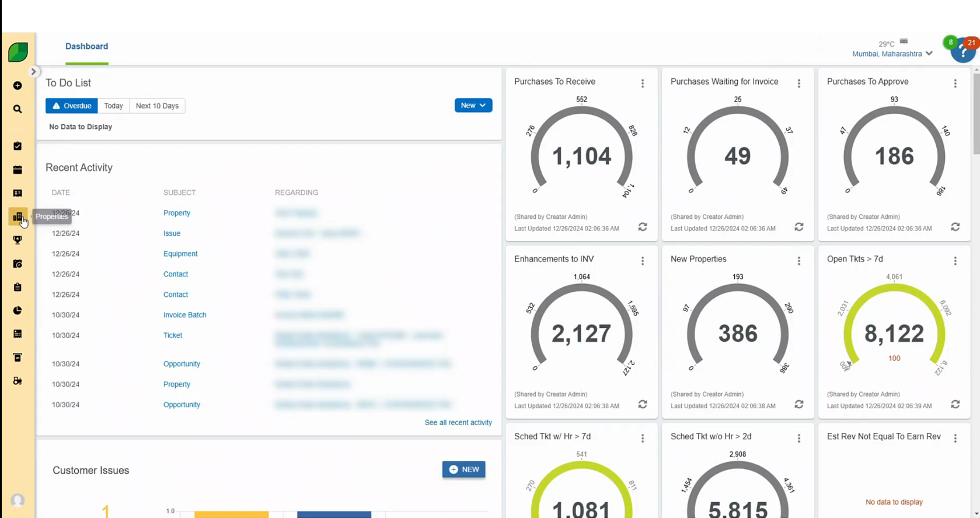Open New Properties card options menu
The image size is (980, 518).
[x=799, y=261]
